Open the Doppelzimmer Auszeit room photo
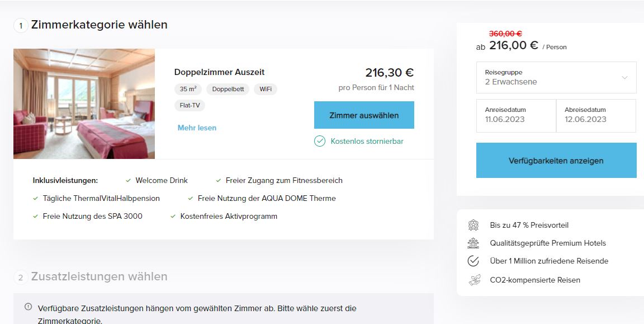Screen dimensions: 644x324 coord(84,104)
